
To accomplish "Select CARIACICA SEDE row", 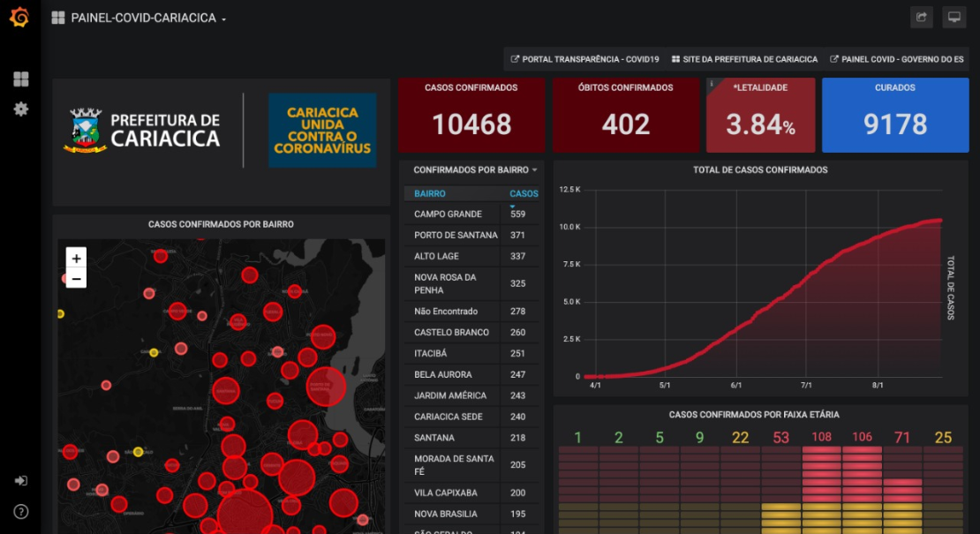I will point(471,417).
